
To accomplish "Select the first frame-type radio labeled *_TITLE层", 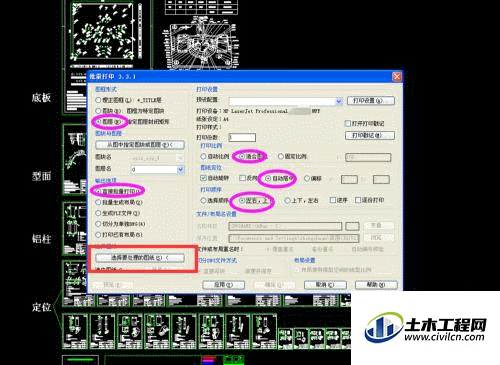I will click(98, 100).
